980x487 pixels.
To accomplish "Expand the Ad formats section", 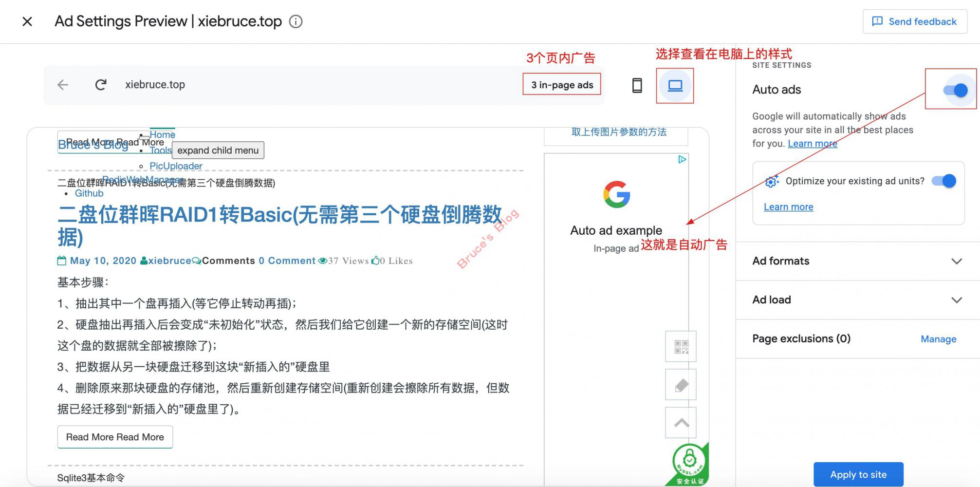I will tap(956, 261).
